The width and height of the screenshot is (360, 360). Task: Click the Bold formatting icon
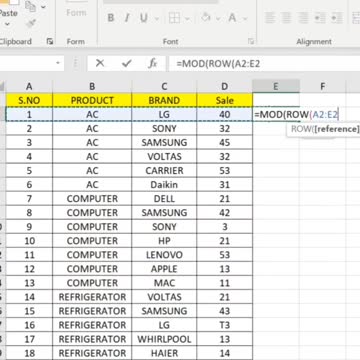tap(111, 18)
